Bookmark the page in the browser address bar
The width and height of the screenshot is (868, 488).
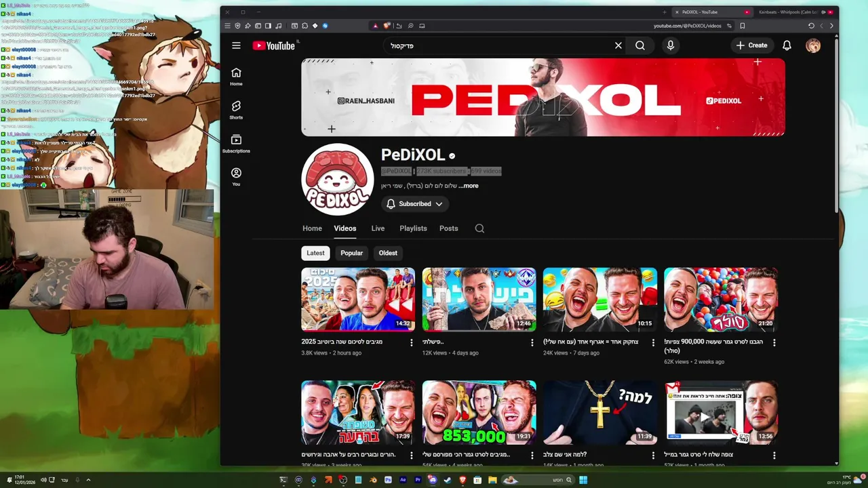point(743,26)
